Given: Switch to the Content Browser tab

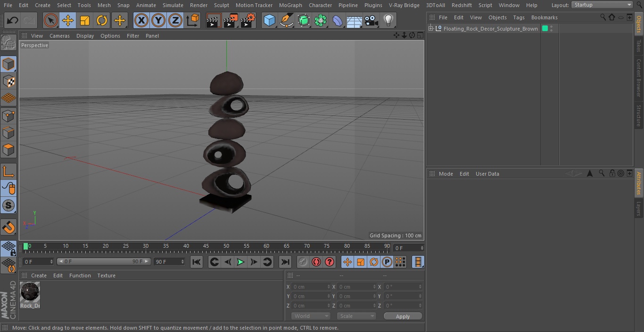Looking at the screenshot, I should (639, 78).
